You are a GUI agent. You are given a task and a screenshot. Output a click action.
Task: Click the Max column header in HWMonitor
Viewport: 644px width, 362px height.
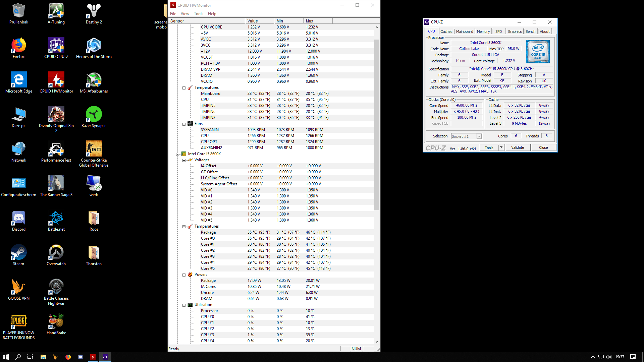[318, 21]
